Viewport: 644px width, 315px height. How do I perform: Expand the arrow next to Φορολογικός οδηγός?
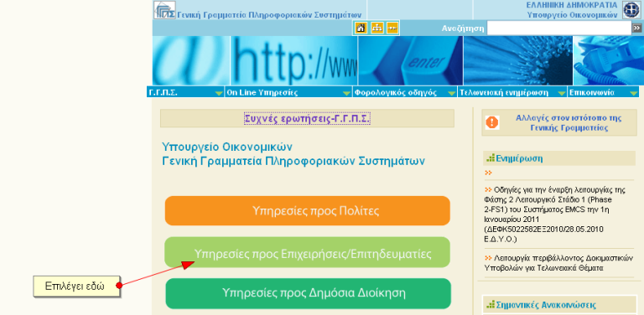(x=451, y=94)
